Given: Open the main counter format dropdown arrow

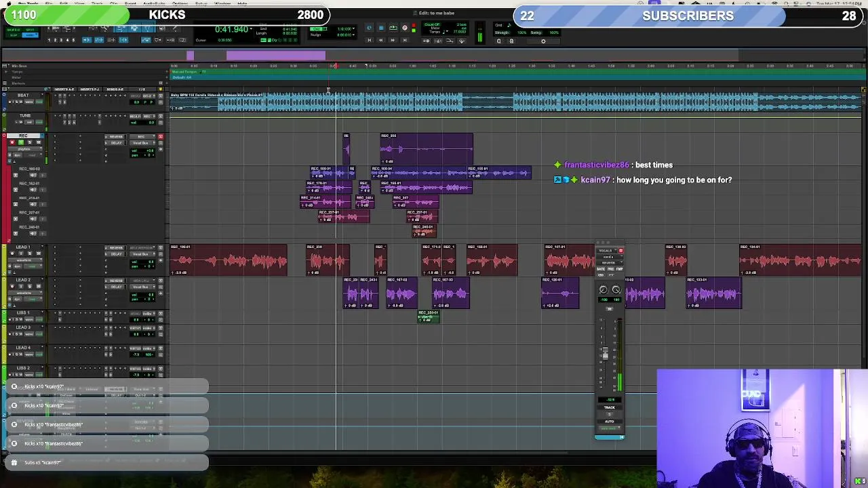Looking at the screenshot, I should tap(252, 28).
